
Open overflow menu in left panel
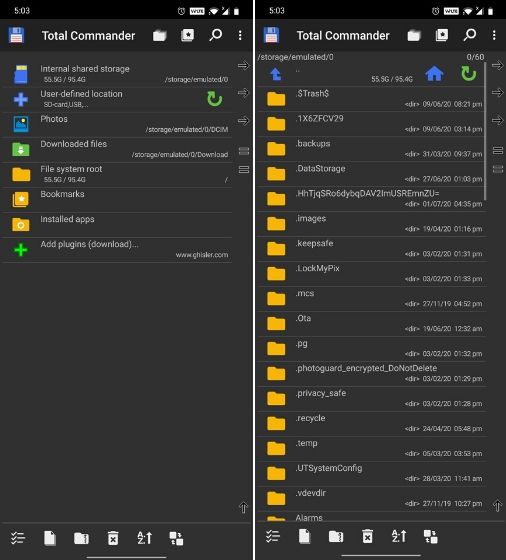click(240, 35)
